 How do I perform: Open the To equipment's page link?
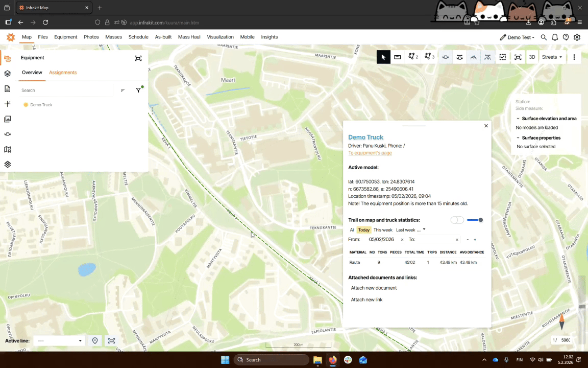tap(370, 153)
